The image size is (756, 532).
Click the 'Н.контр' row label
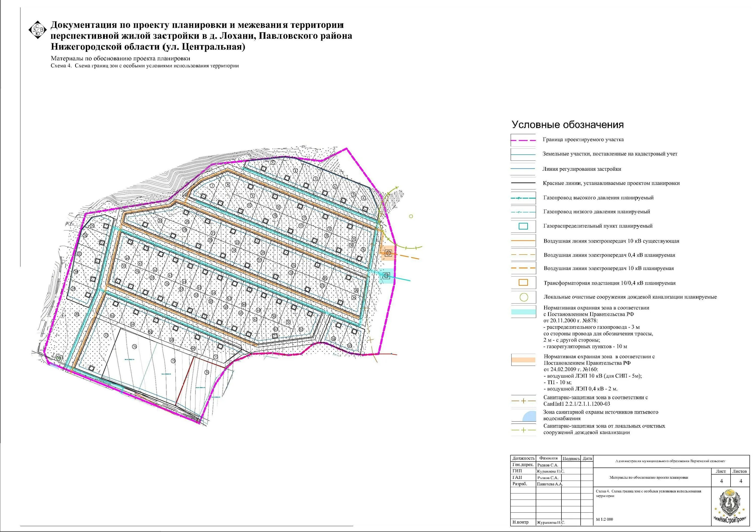[x=520, y=522]
